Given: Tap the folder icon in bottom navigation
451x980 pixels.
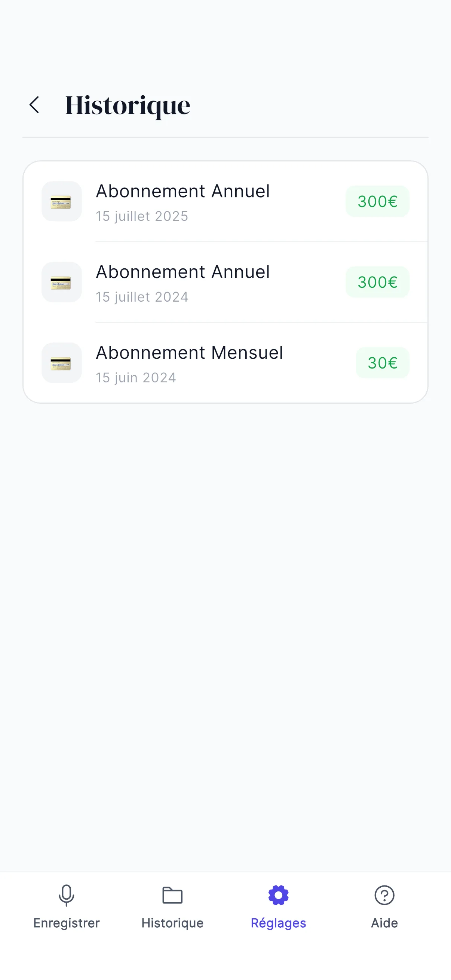Looking at the screenshot, I should tap(172, 895).
